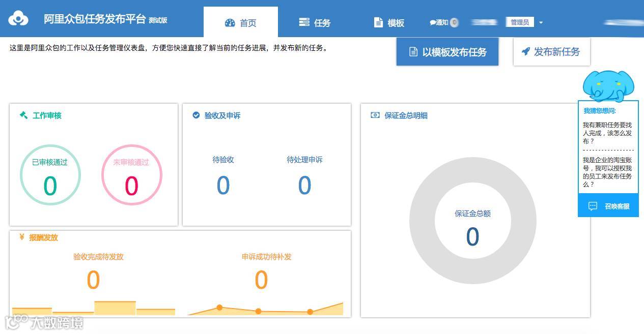Open the 报酬发放 panel title
This screenshot has height=334, width=644.
[43, 237]
